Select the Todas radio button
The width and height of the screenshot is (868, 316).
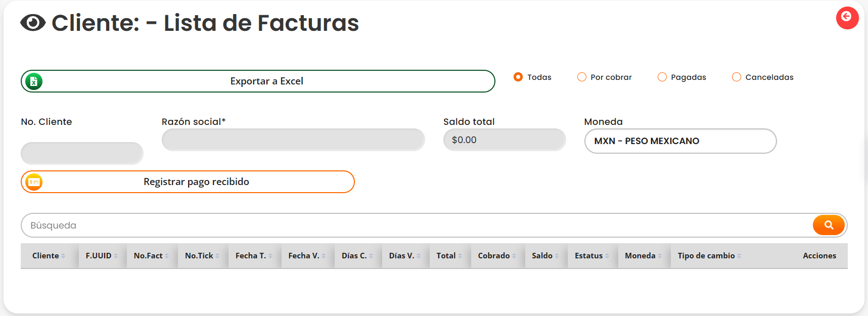click(518, 77)
